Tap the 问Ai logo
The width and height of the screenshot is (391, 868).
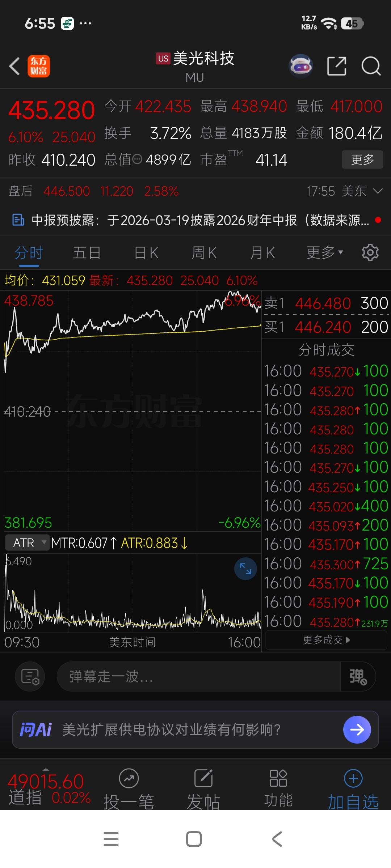35,729
